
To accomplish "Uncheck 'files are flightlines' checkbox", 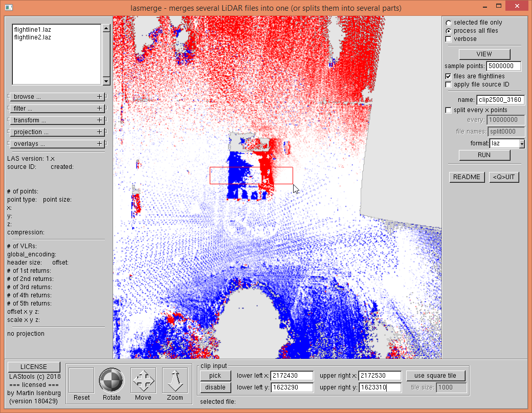I will [449, 76].
